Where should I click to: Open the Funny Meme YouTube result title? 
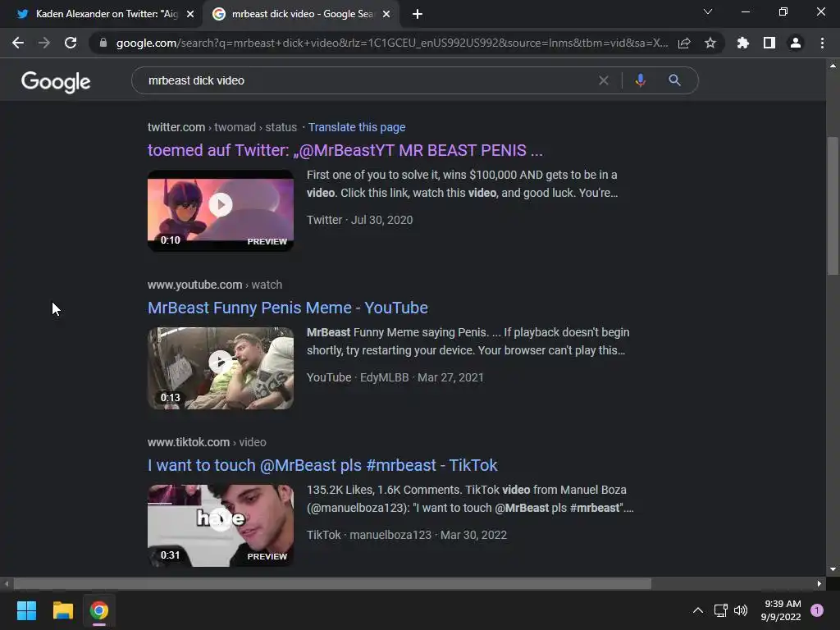click(x=288, y=308)
